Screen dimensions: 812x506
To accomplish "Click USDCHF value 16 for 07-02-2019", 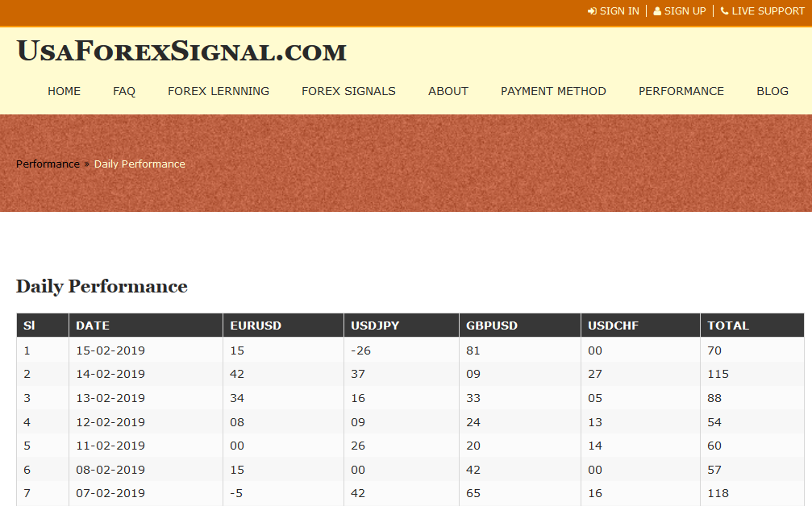I will (x=595, y=494).
